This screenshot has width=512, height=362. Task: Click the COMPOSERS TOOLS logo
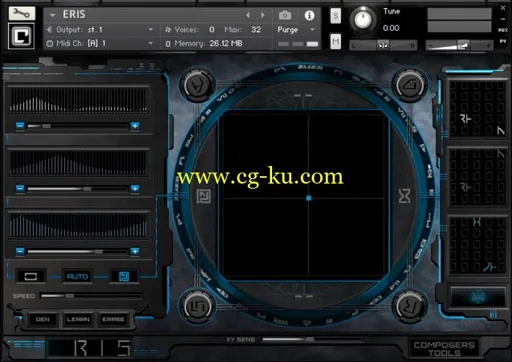pyautogui.click(x=444, y=348)
